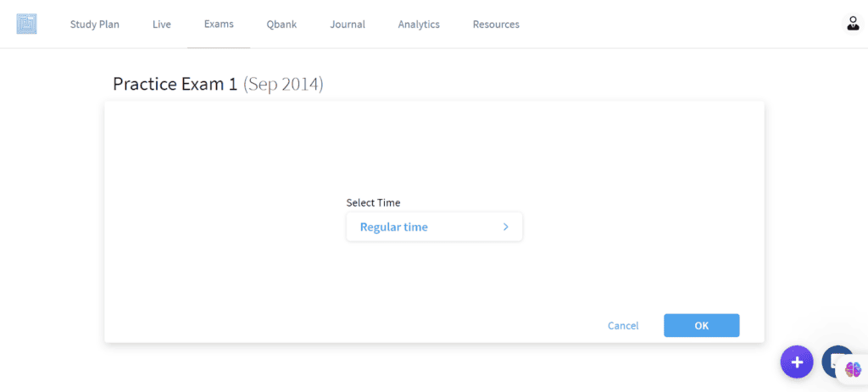Click the Select Time label
Image resolution: width=868 pixels, height=392 pixels.
[373, 203]
